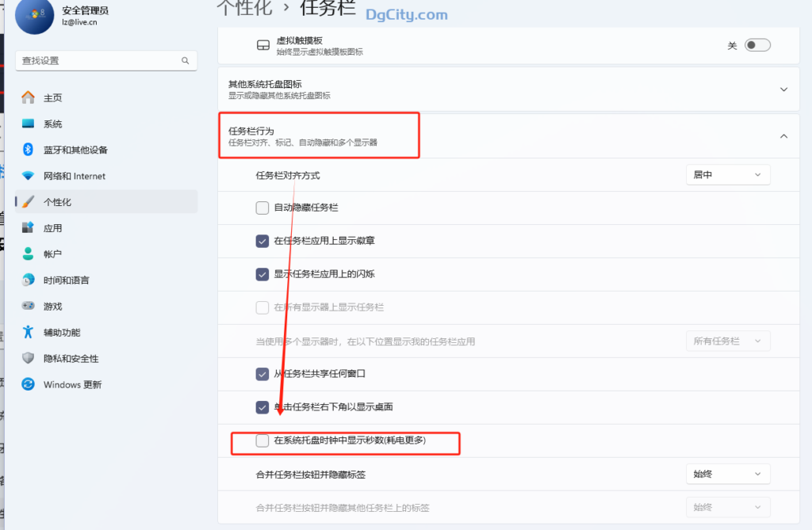Open 网络和 Internet settings

click(75, 175)
